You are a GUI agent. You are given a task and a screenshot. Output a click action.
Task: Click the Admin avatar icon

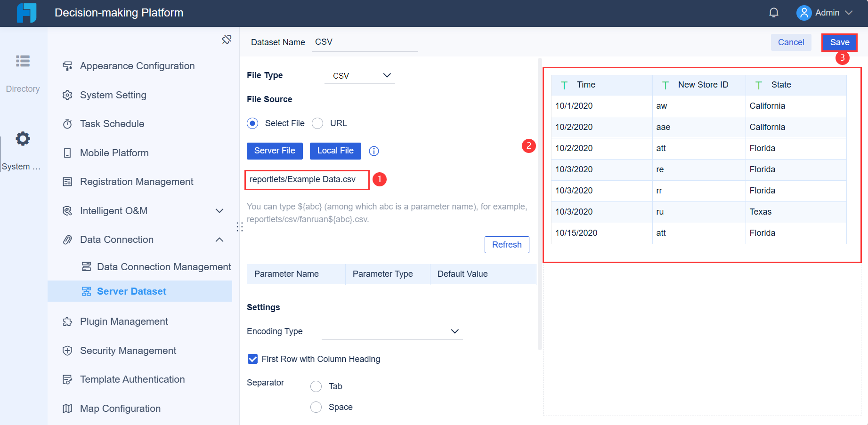pyautogui.click(x=804, y=13)
